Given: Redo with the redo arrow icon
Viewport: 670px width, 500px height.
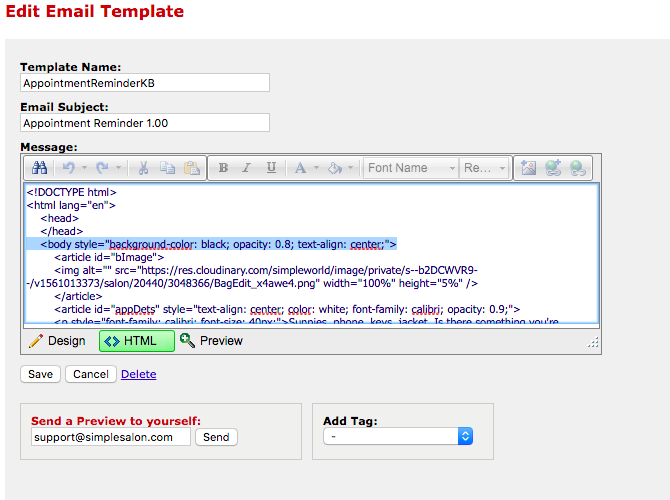Looking at the screenshot, I should pos(103,168).
